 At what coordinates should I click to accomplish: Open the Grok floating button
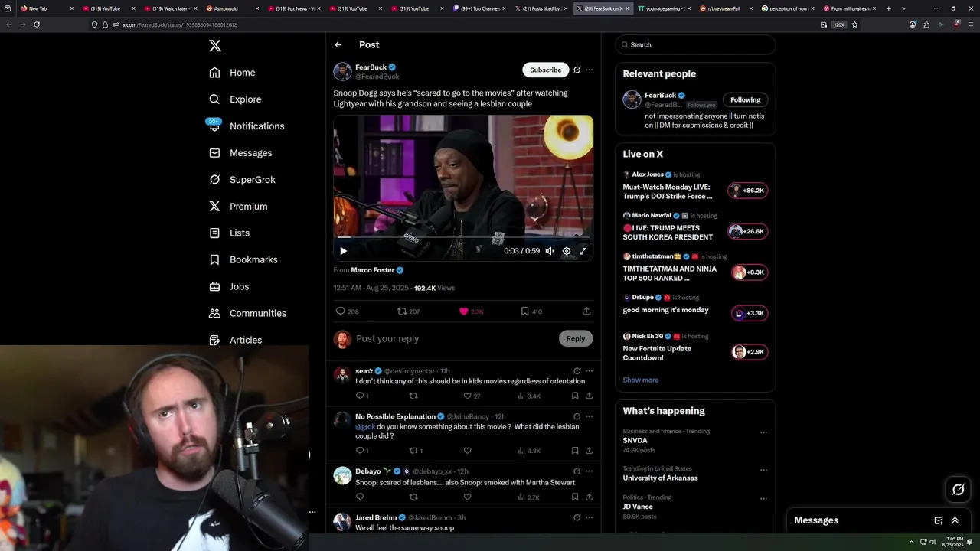pyautogui.click(x=958, y=490)
